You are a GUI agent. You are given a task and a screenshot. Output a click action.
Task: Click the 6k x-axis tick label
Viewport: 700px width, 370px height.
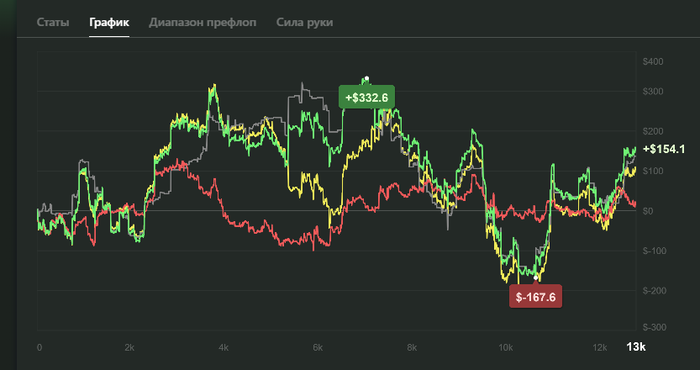317,347
